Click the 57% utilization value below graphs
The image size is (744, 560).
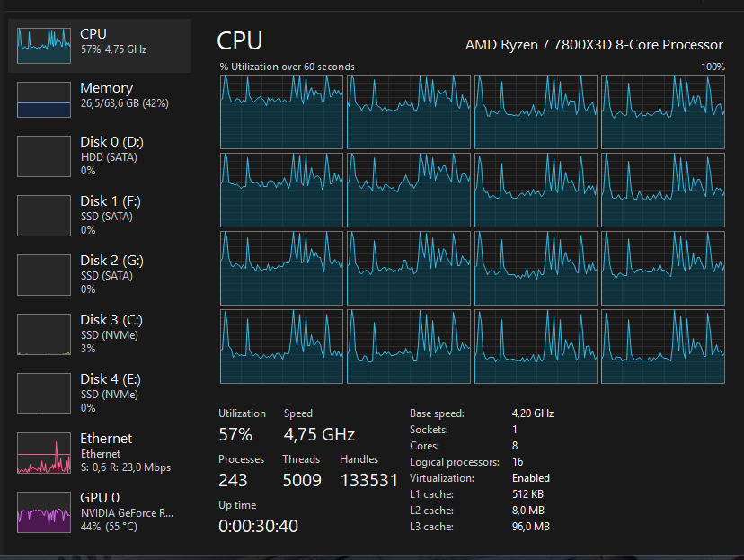click(x=235, y=435)
